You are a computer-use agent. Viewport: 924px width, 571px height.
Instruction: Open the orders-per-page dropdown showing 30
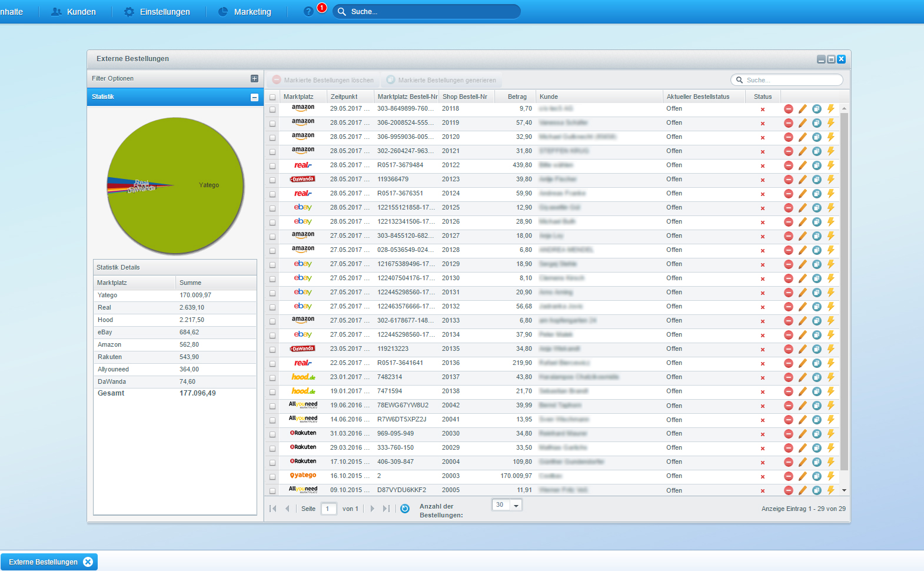(516, 506)
